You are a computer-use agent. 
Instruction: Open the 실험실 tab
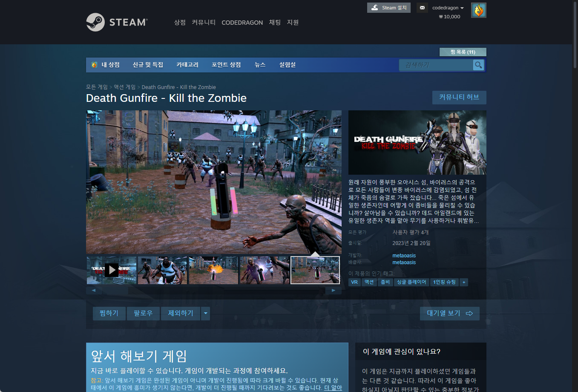point(288,65)
